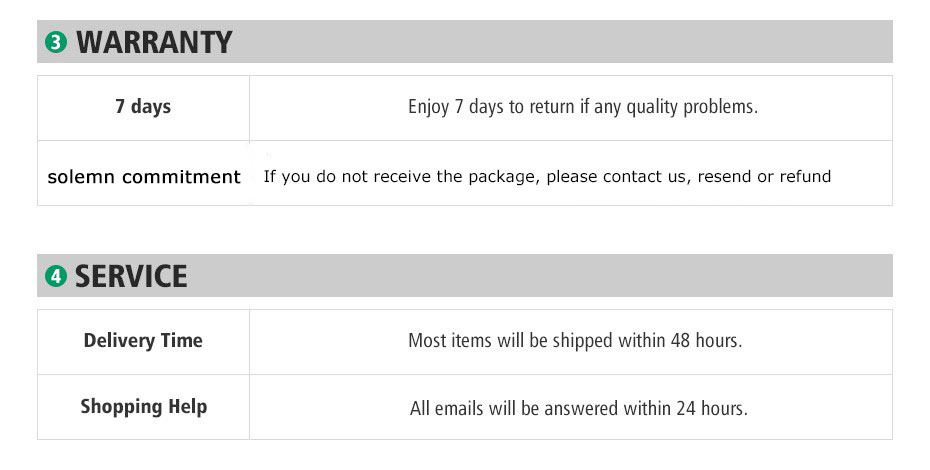Click the green number 4 circle icon
930x470 pixels.
point(57,276)
